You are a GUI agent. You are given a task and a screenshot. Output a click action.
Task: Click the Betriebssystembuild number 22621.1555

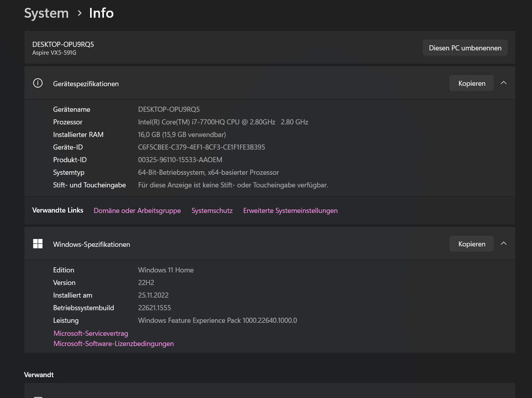point(154,307)
